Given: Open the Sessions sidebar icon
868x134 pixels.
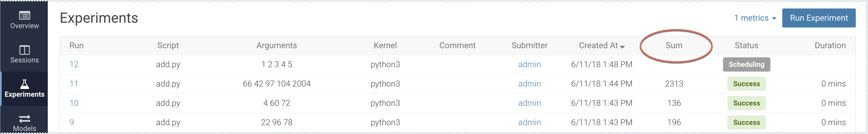Looking at the screenshot, I should click(x=24, y=50).
